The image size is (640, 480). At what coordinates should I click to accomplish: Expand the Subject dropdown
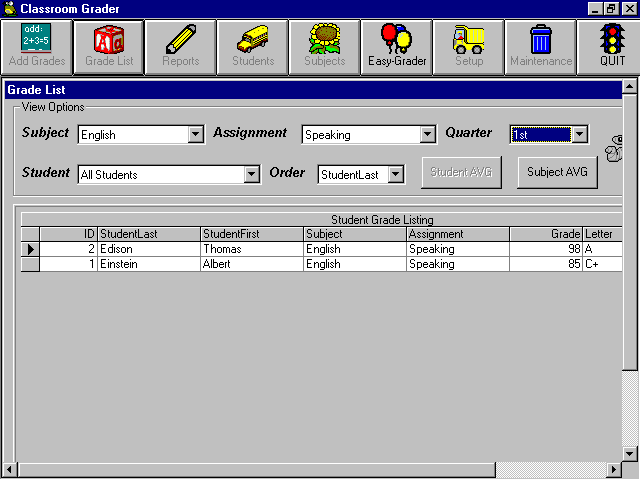[x=195, y=135]
